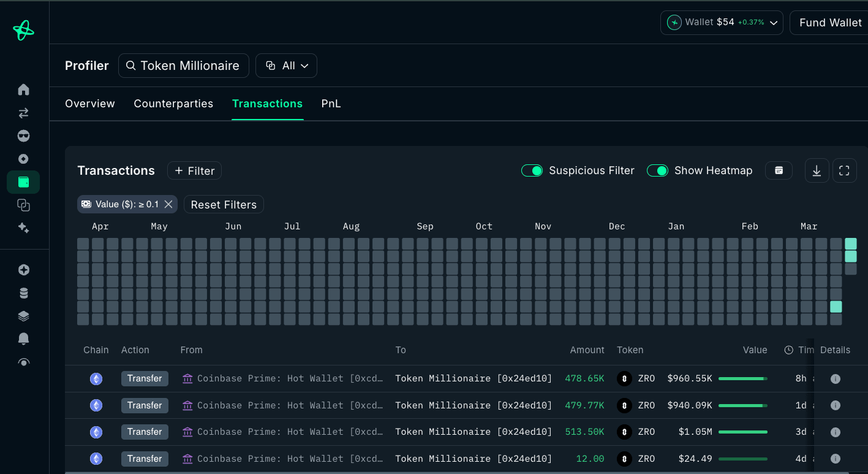Image resolution: width=868 pixels, height=474 pixels.
Task: Open the green Wallet icon in the sidebar
Action: tap(23, 182)
